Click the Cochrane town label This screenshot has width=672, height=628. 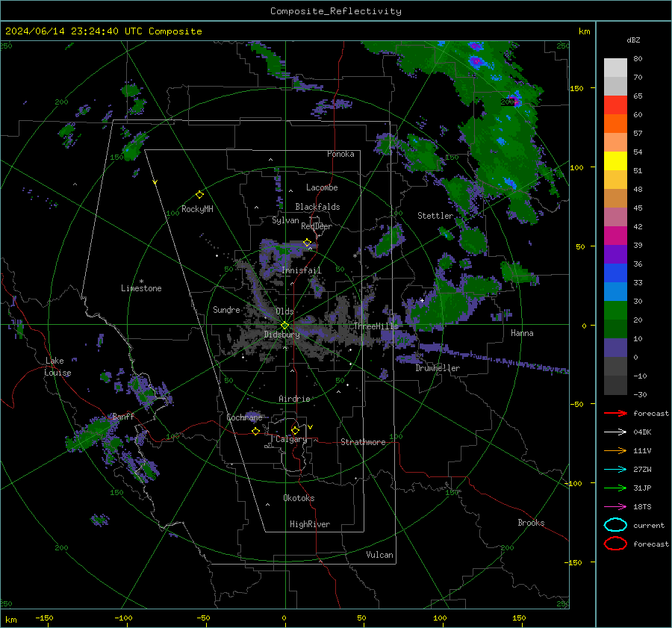(x=244, y=417)
